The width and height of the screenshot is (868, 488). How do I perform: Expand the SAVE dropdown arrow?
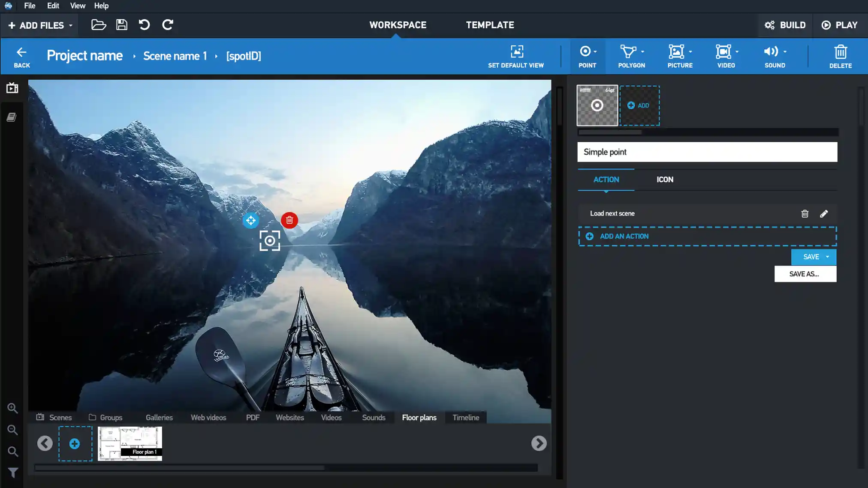tap(827, 256)
